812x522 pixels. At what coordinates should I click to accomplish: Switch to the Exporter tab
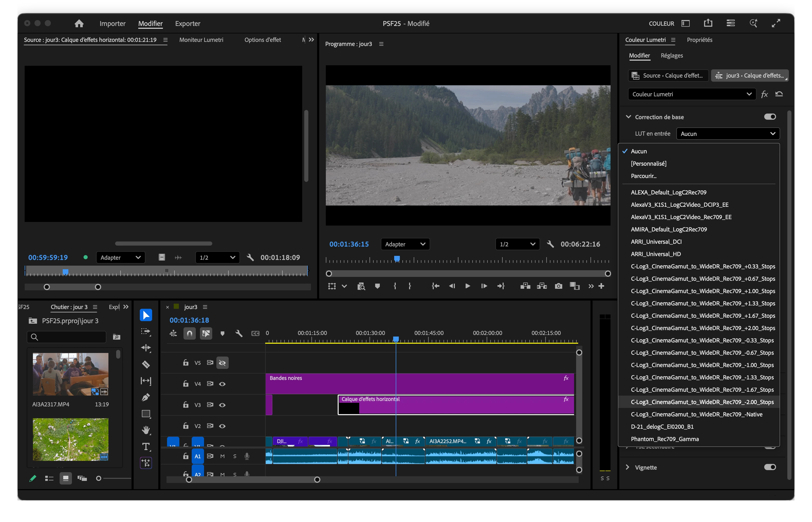[188, 23]
